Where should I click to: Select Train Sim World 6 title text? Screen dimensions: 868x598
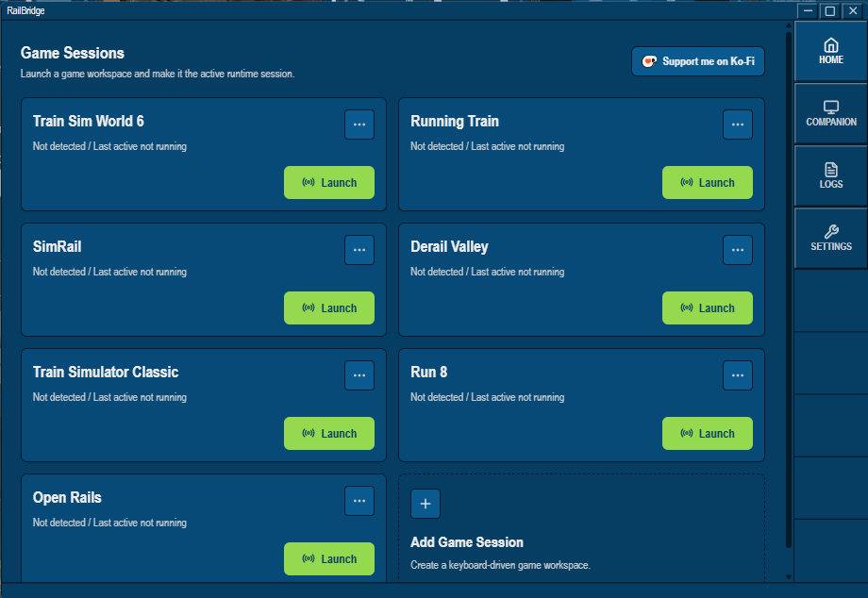click(88, 121)
